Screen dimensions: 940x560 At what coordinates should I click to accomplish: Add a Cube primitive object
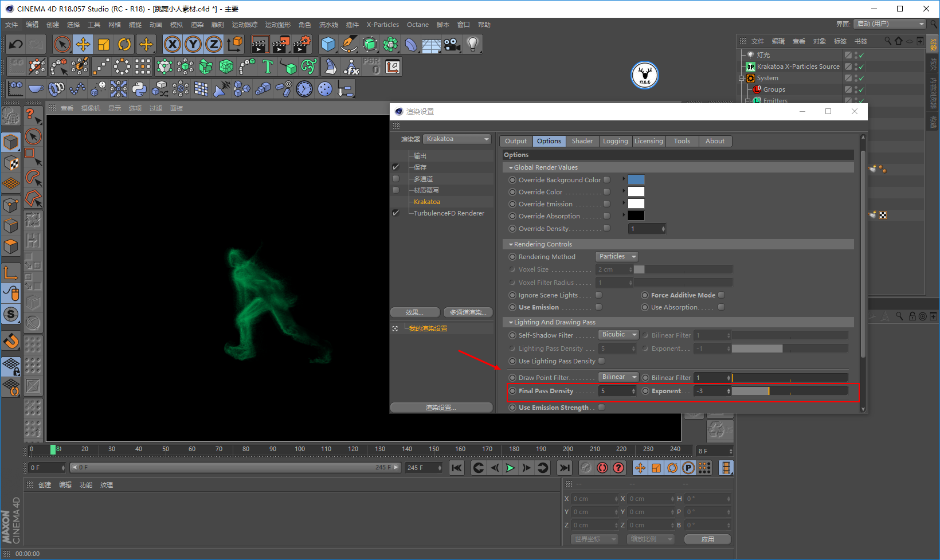coord(328,44)
